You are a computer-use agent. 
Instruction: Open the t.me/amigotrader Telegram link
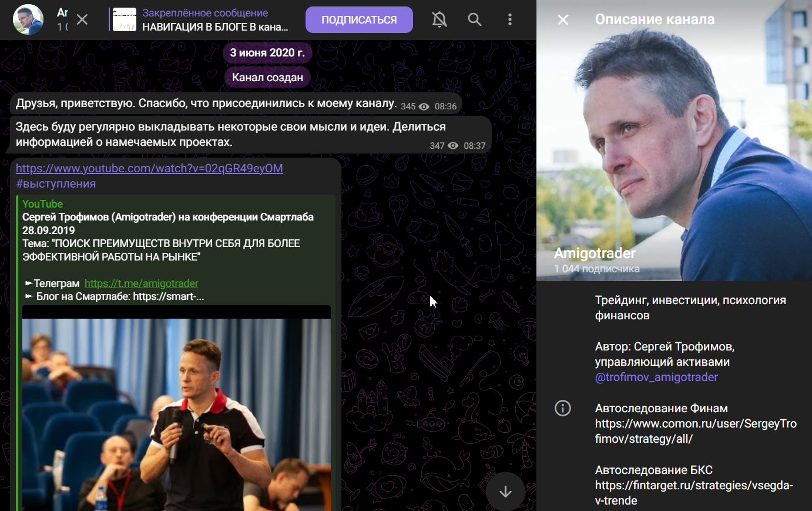click(x=142, y=283)
